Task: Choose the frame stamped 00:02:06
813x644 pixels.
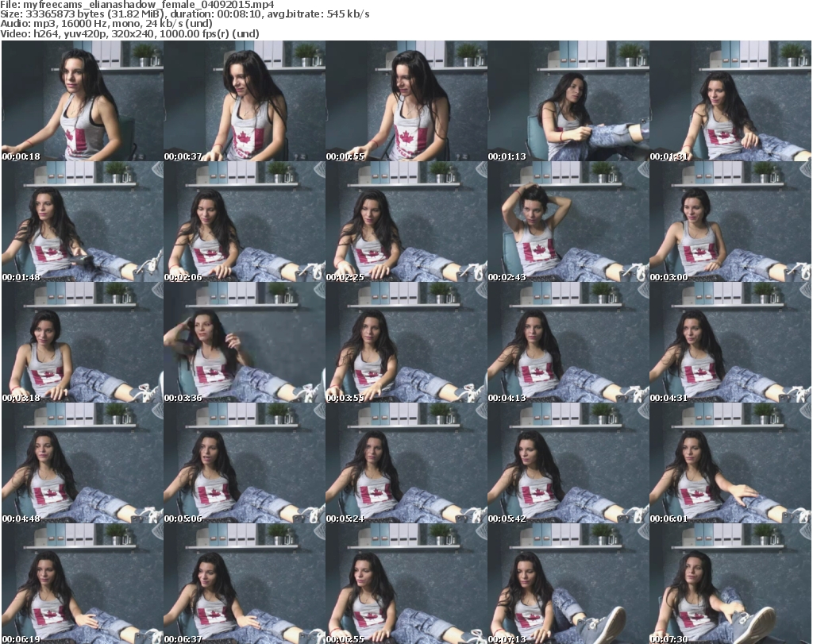Action: point(245,222)
